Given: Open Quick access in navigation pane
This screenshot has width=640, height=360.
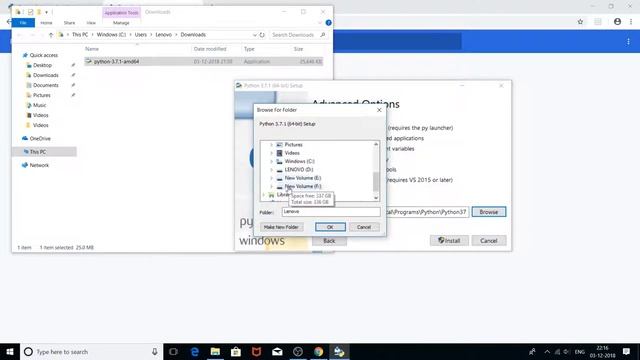Looking at the screenshot, I should click(x=44, y=55).
